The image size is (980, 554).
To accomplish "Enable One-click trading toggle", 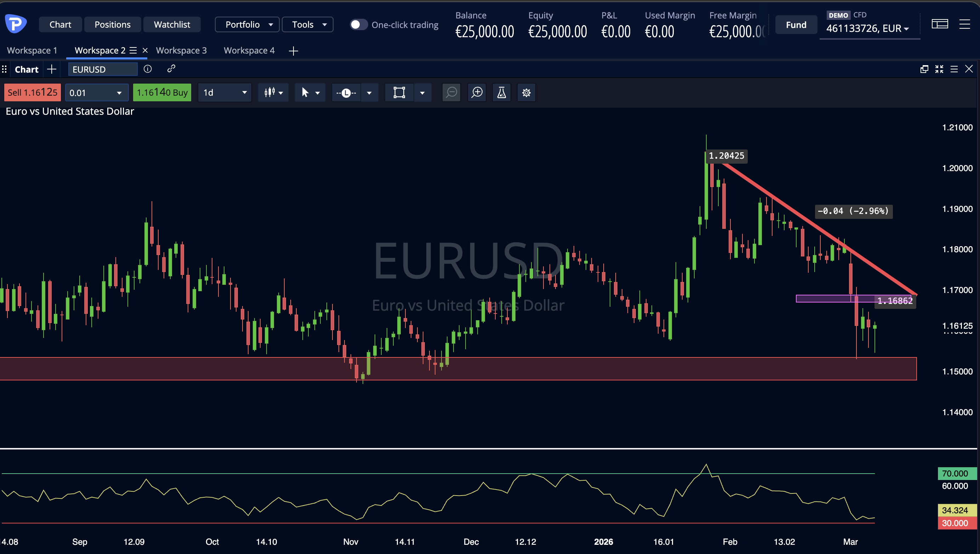I will 358,24.
